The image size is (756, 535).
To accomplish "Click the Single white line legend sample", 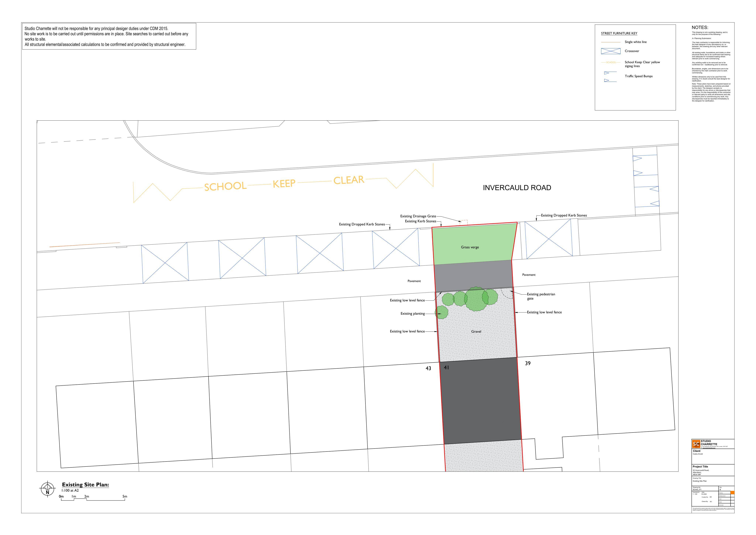I will tap(610, 42).
